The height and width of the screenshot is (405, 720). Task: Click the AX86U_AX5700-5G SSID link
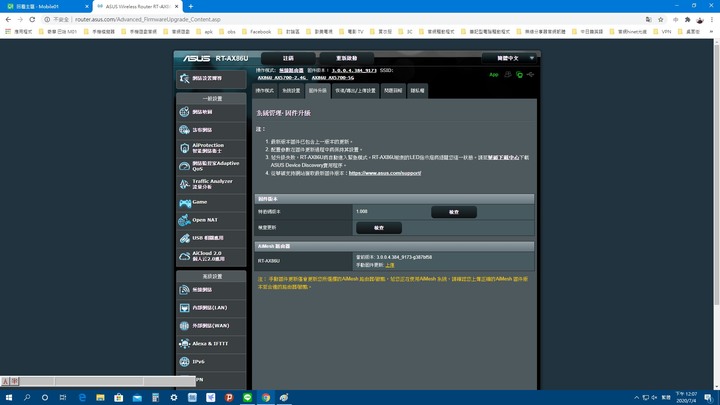point(333,78)
